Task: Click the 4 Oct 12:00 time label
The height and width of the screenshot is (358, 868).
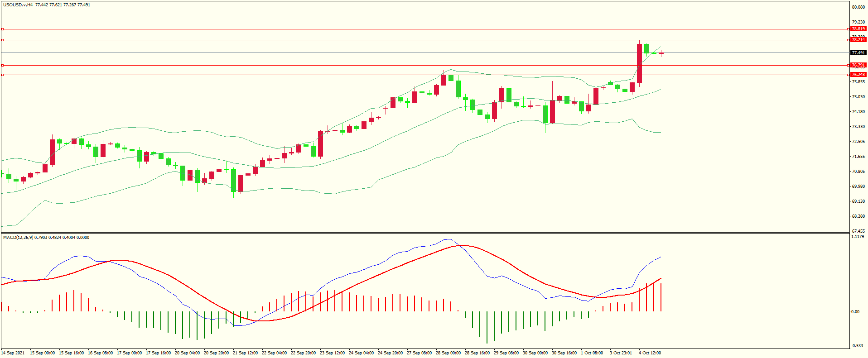Action: tap(650, 353)
